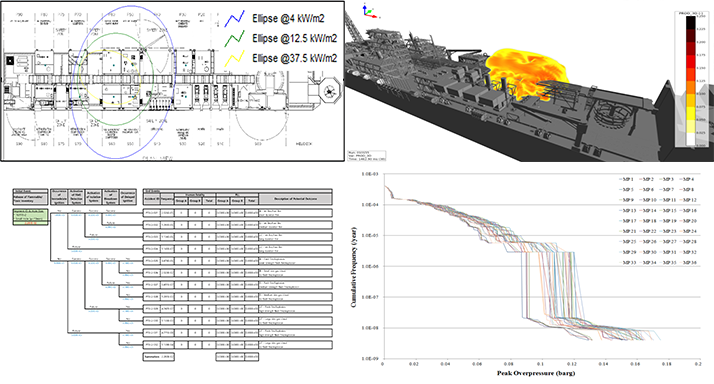Click the yellow-orange fire cloud in the 3D model
Image resolution: width=714 pixels, height=384 pixels.
(528, 73)
